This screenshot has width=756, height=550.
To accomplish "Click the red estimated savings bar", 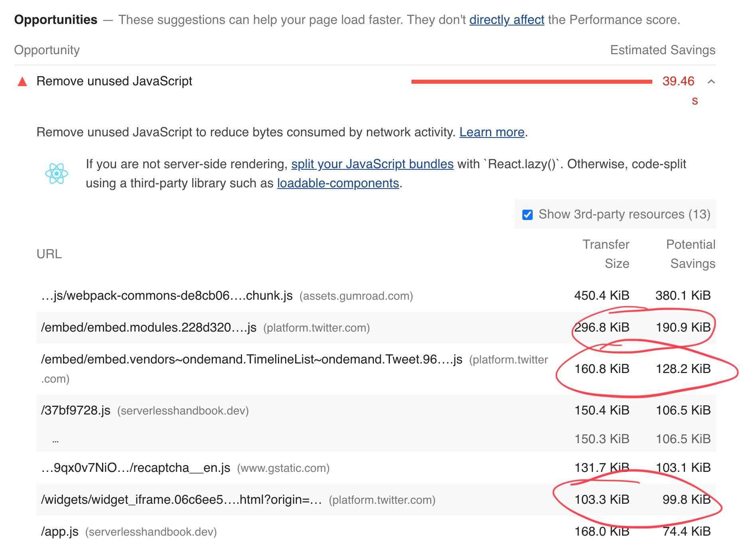I will coord(532,82).
